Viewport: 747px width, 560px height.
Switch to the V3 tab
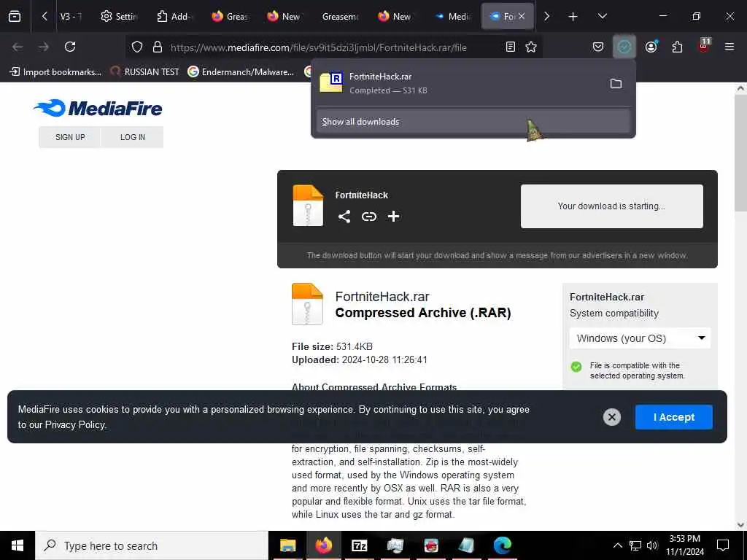click(x=71, y=17)
